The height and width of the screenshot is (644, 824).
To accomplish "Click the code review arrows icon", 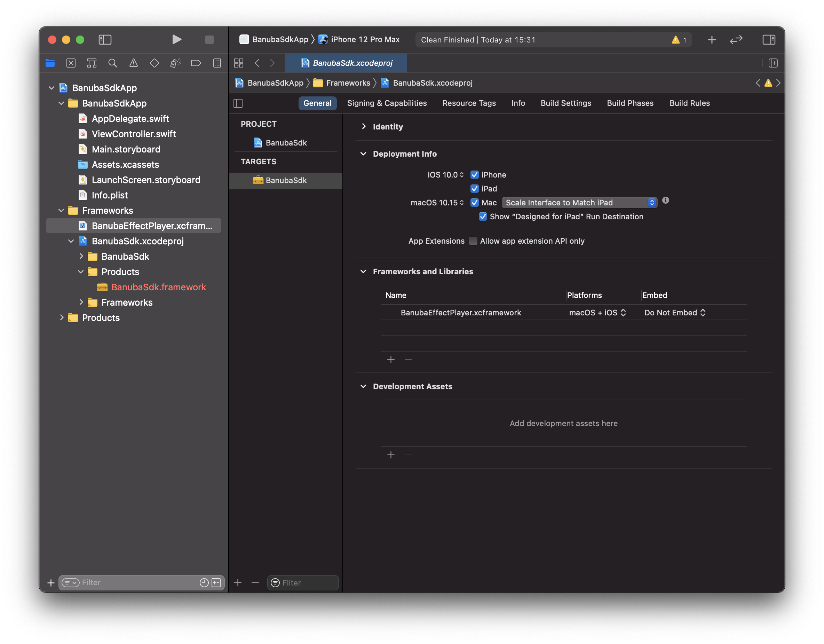I will (x=736, y=40).
